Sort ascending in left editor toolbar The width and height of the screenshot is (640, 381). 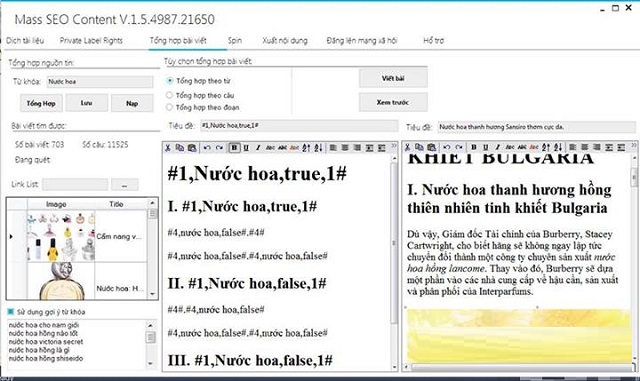click(307, 148)
